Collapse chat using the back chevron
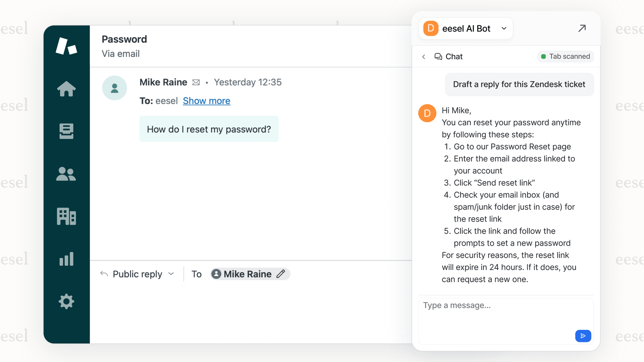The image size is (644, 362). coord(424,56)
